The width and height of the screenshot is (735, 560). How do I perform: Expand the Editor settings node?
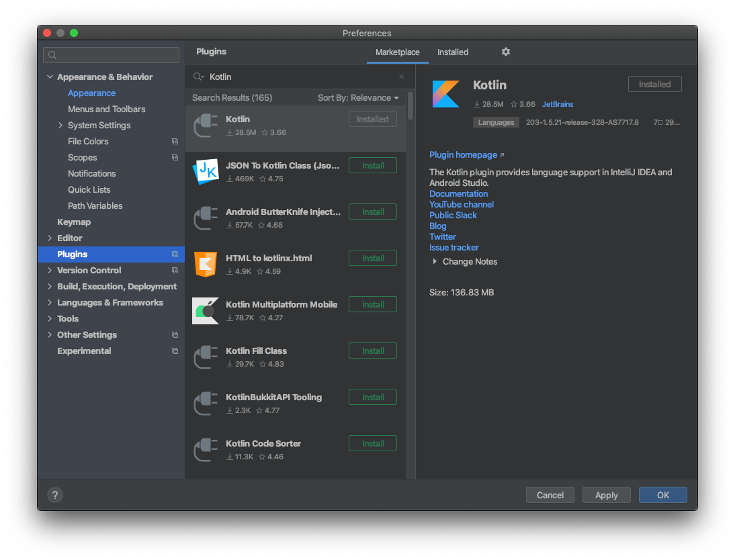tap(50, 238)
